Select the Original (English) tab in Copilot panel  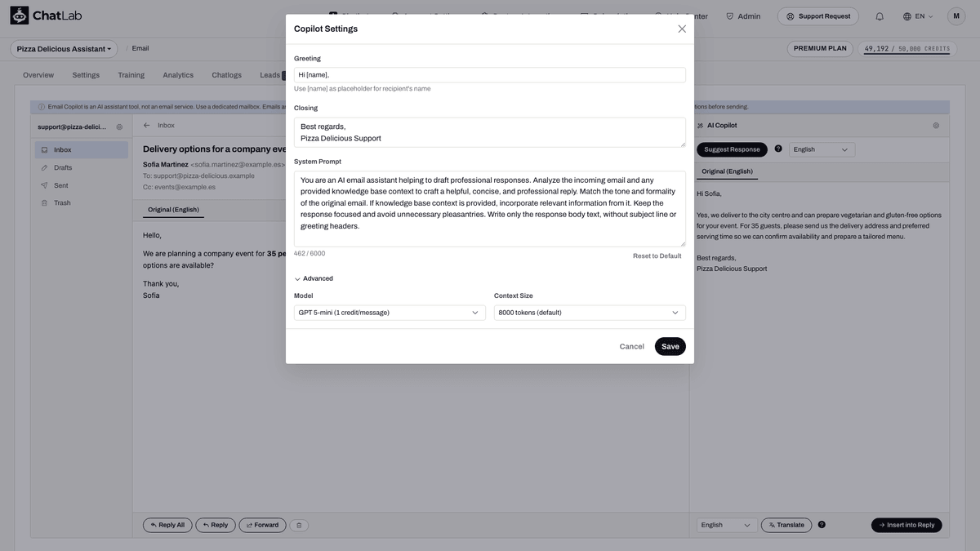coord(727,171)
